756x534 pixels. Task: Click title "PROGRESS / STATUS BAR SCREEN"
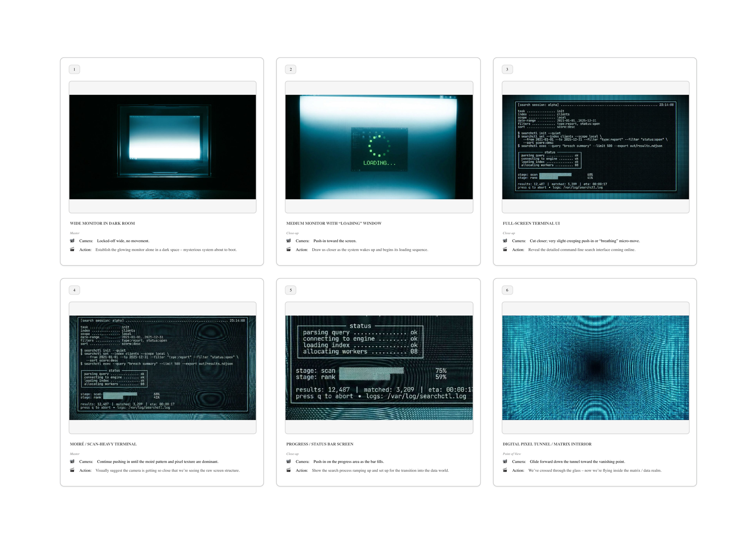(320, 444)
